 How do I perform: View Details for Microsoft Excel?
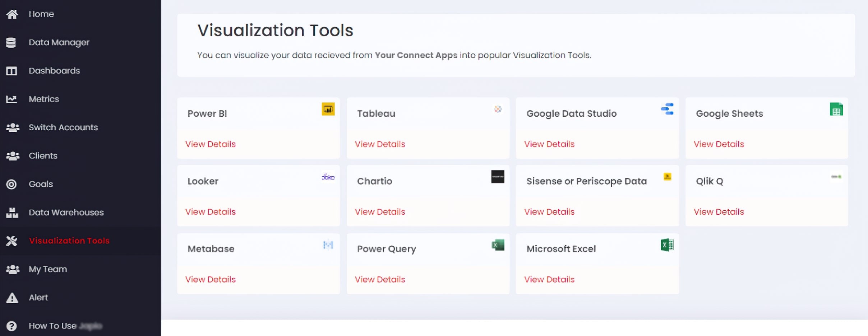point(549,279)
